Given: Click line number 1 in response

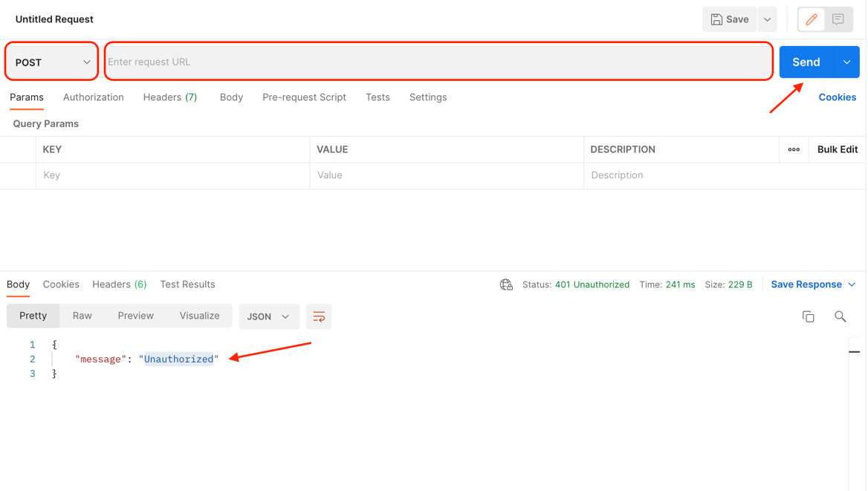Looking at the screenshot, I should point(32,345).
